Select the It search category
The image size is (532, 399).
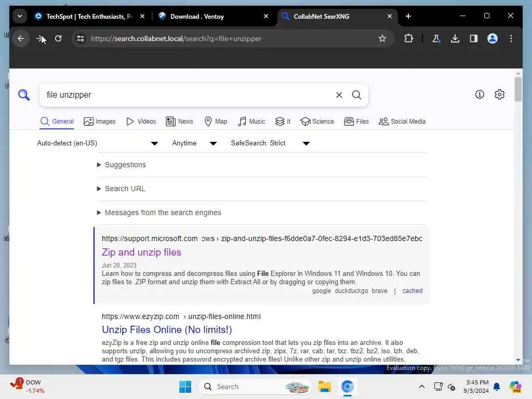pyautogui.click(x=283, y=122)
